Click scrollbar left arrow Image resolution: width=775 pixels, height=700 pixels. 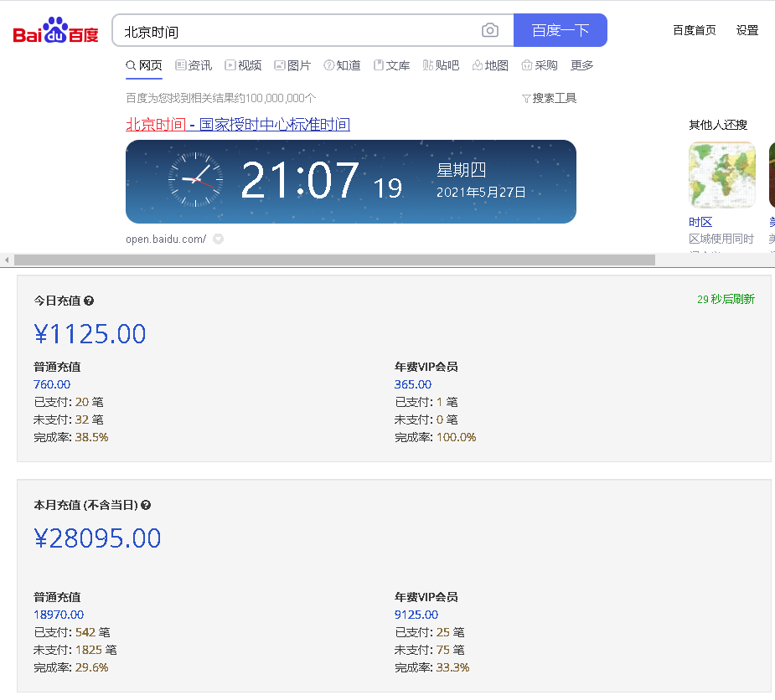coord(7,260)
